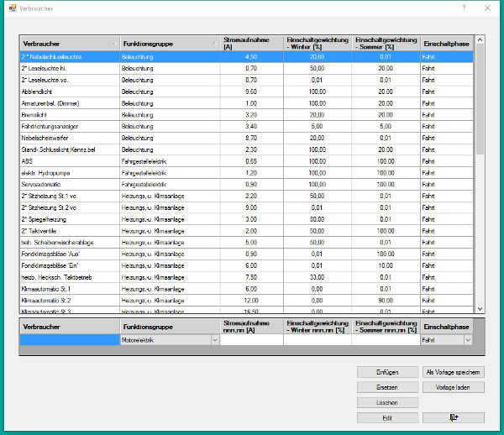
Task: Select the '2* Taktventile' row
Action: click(246, 231)
